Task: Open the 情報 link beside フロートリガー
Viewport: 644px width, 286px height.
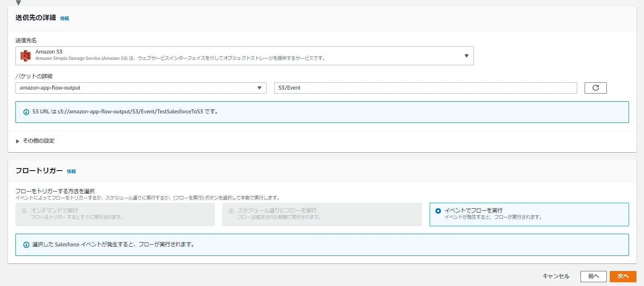Action: tap(71, 171)
